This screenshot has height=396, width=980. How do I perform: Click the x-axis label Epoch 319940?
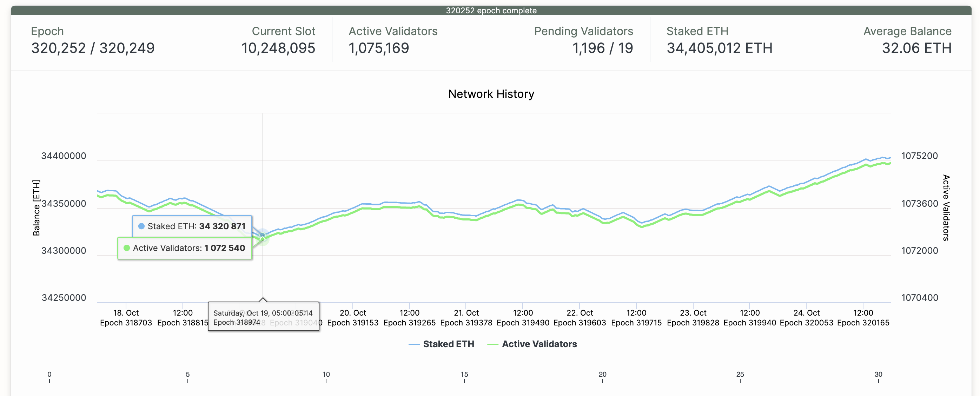coord(749,323)
